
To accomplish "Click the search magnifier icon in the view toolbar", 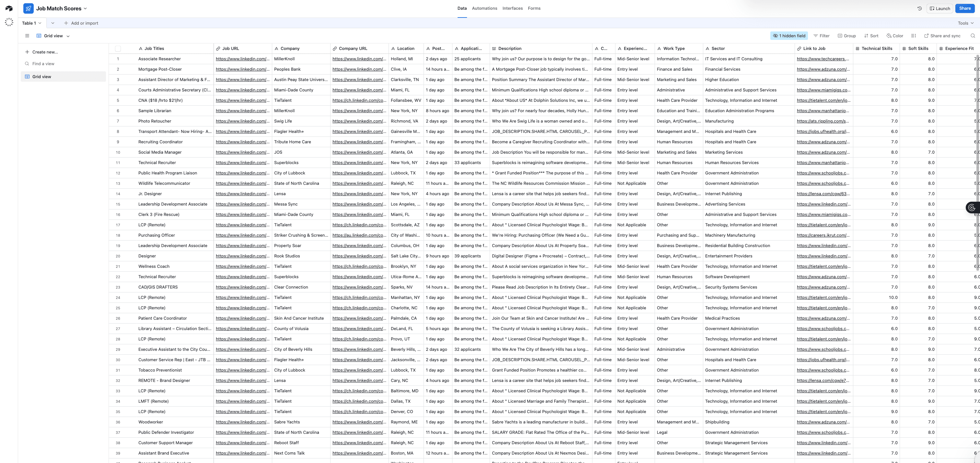I will click(x=973, y=36).
